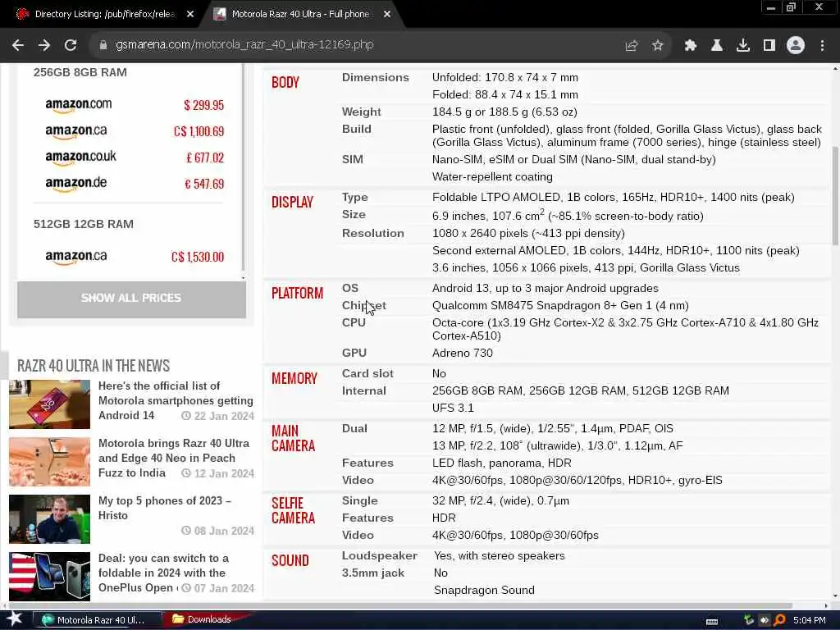The height and width of the screenshot is (630, 840).
Task: Open amazon.de €547.69 offer
Action: [x=134, y=183]
